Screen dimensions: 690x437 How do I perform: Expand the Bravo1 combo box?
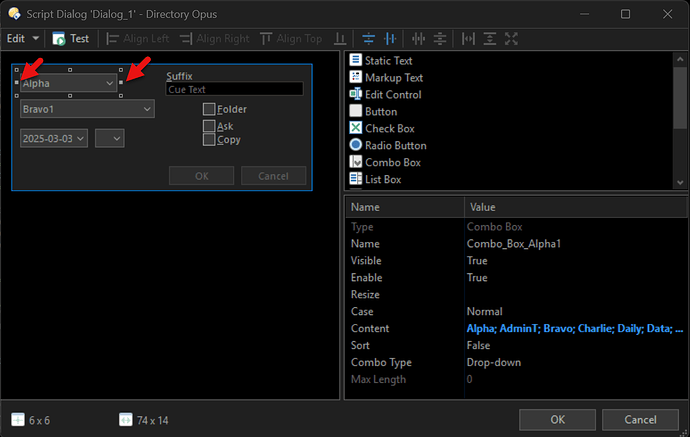pyautogui.click(x=146, y=108)
